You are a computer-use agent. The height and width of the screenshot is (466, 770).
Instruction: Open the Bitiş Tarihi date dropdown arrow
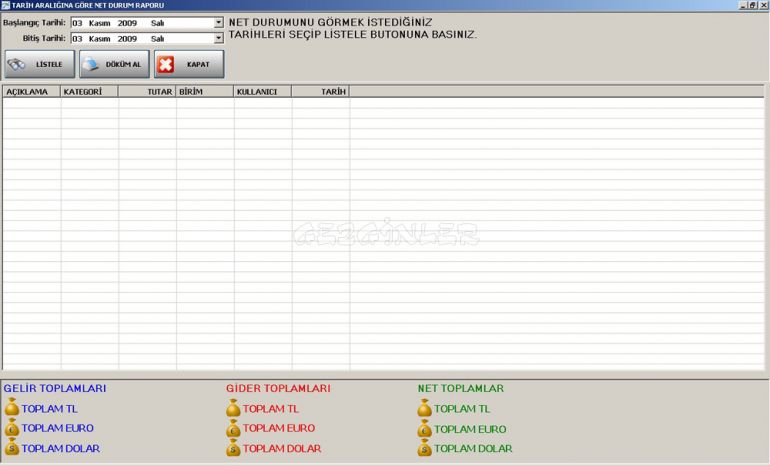click(x=219, y=38)
